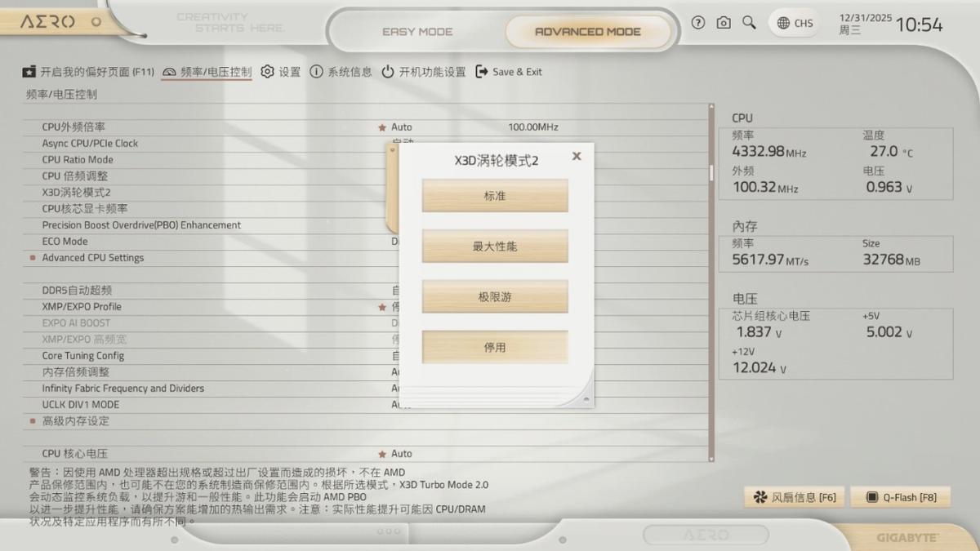Viewport: 980px width, 551px height.
Task: Select the 频率/电压控制 menu tab
Action: click(x=207, y=72)
